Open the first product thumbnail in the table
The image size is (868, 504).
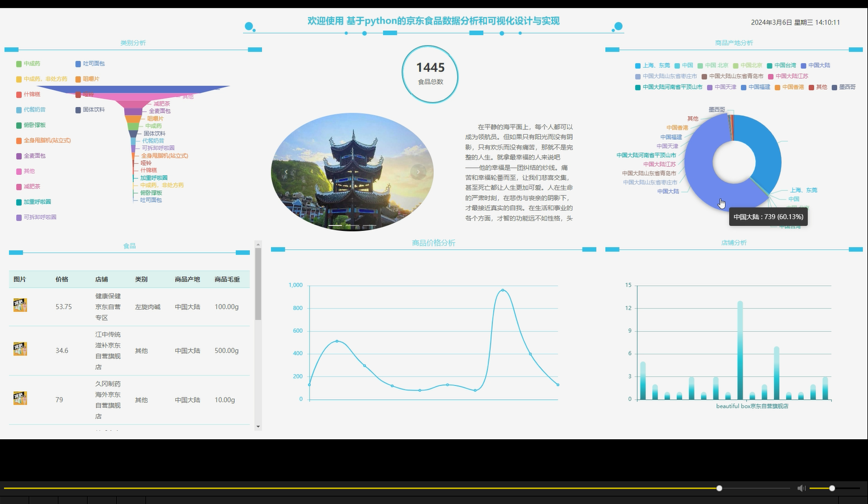(x=20, y=305)
